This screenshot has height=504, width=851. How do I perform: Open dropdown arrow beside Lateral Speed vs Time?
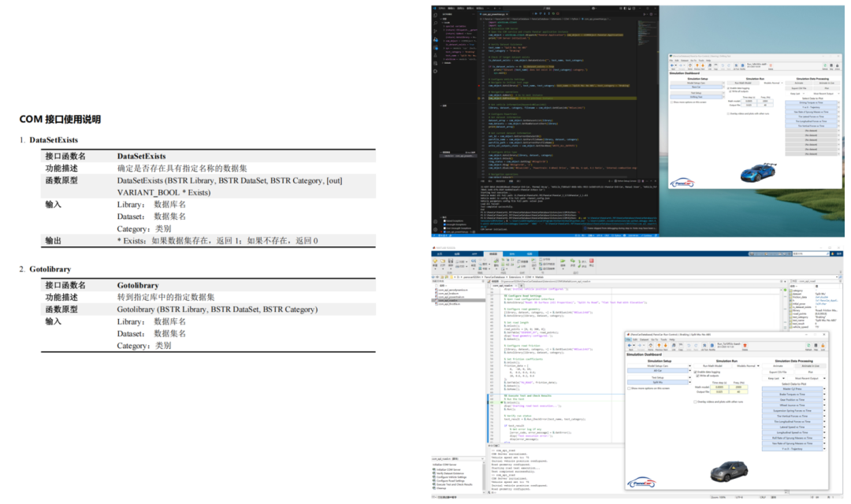point(824,427)
